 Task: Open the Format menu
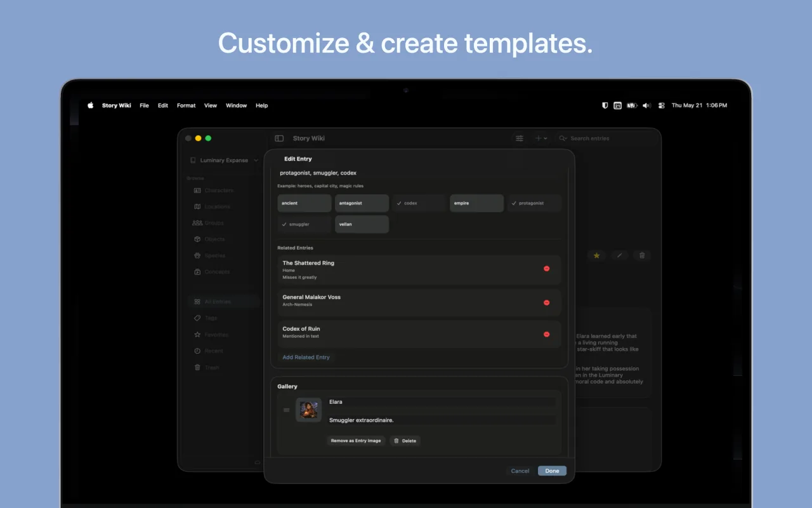tap(187, 105)
